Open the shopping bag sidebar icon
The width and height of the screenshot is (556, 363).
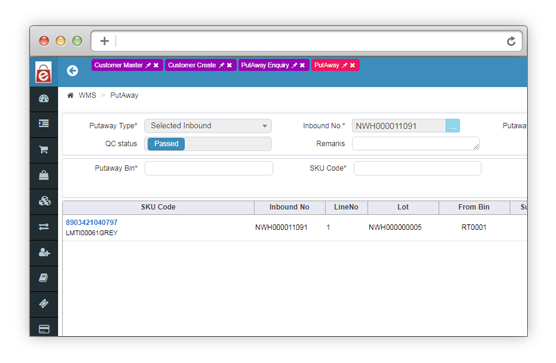coord(44,175)
